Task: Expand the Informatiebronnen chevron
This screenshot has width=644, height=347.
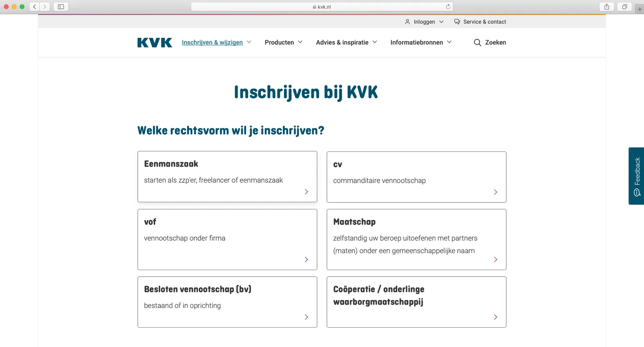Action: pos(449,42)
